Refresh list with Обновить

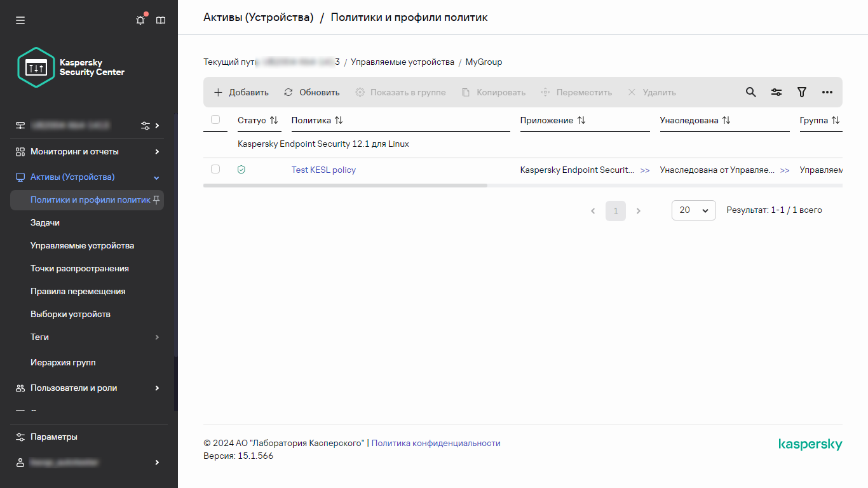(x=311, y=92)
